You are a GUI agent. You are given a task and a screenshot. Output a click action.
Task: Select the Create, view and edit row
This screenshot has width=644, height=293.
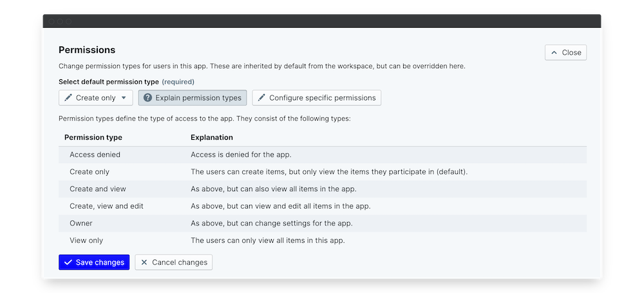(322, 206)
